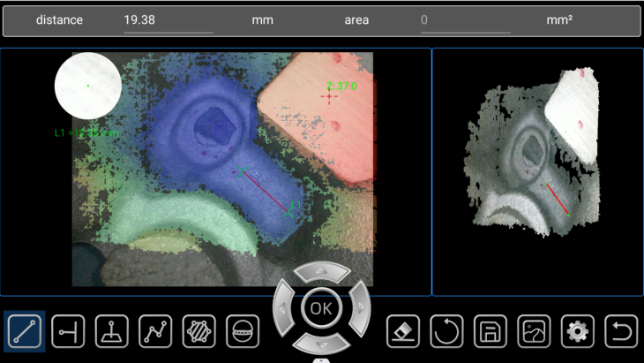Click the distance value field showing 19.38
The image size is (644, 363).
[x=168, y=20]
